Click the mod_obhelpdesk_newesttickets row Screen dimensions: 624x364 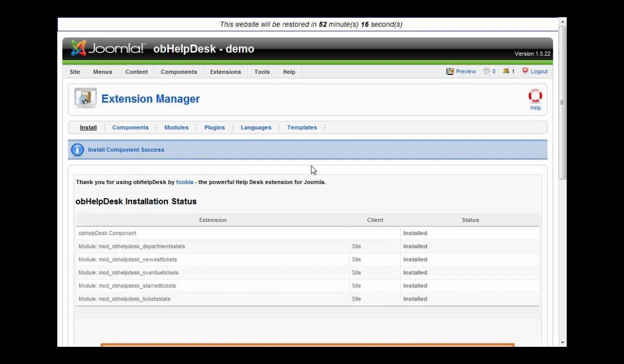click(x=308, y=259)
